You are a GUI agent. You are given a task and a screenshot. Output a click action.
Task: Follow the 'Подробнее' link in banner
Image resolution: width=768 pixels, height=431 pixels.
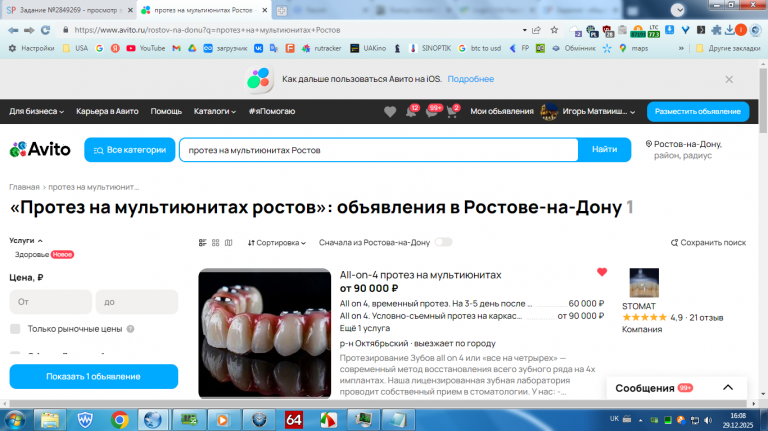[471, 79]
